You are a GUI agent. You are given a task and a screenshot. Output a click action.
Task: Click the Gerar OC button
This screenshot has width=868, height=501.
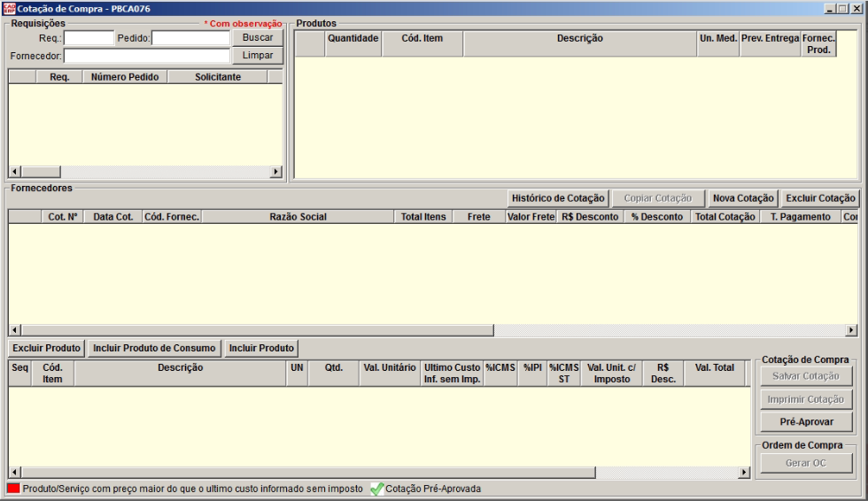[x=806, y=463]
